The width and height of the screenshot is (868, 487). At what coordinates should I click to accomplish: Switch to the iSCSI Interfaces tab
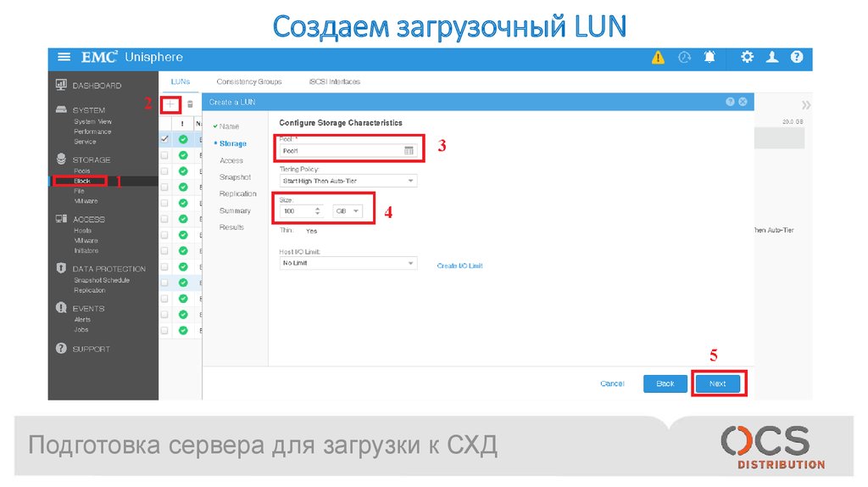click(x=334, y=81)
